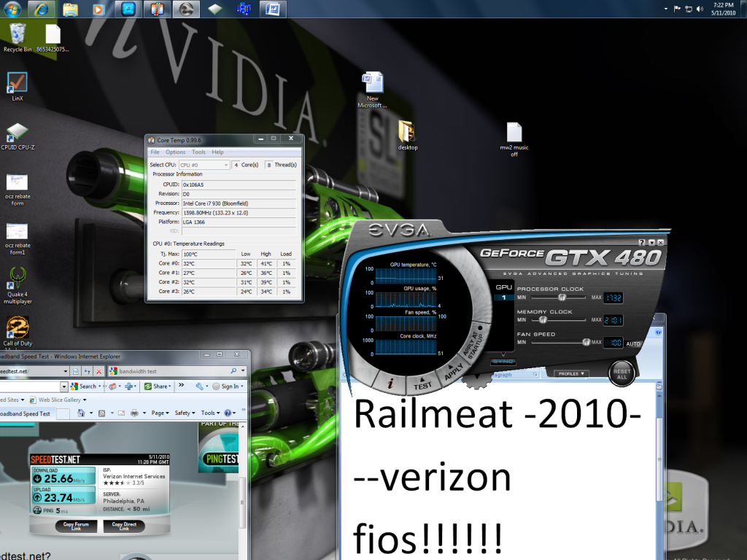
Task: Click the taskbar clock showing 7:22 PM
Action: point(723,9)
